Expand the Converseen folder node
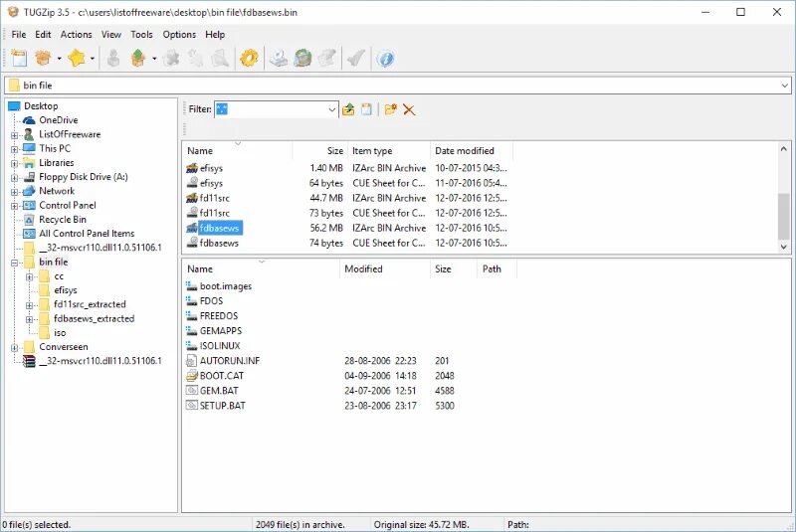Screen dimensions: 796x532 click(14, 348)
